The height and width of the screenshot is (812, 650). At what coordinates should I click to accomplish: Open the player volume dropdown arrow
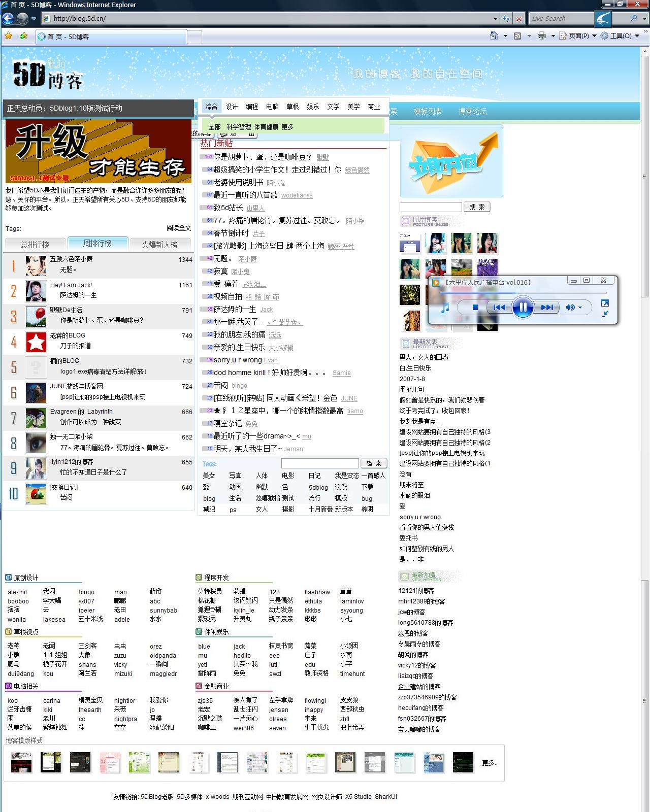[x=580, y=307]
